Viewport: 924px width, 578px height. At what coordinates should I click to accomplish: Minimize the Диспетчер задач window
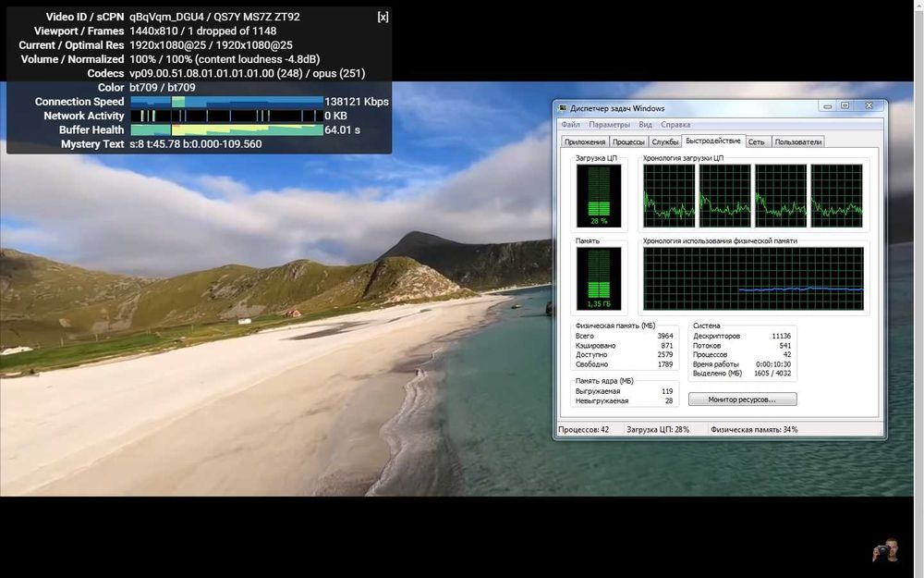827,106
